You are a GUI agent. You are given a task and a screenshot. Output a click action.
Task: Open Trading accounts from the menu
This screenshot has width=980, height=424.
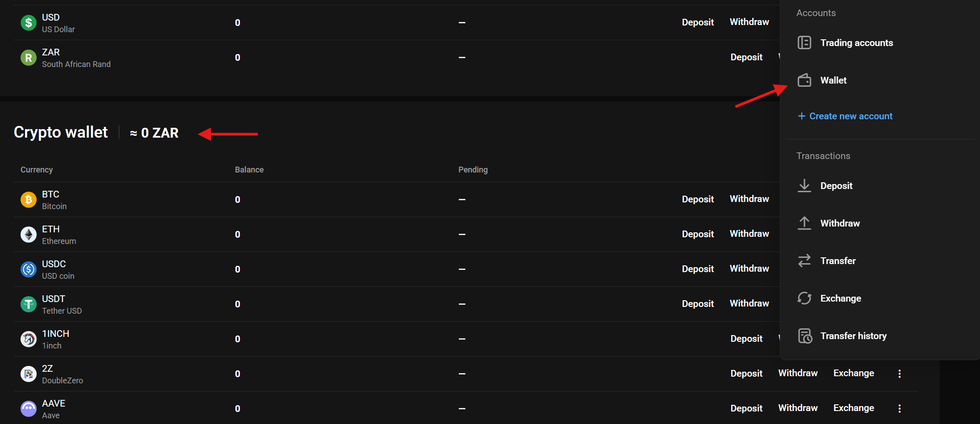click(856, 43)
